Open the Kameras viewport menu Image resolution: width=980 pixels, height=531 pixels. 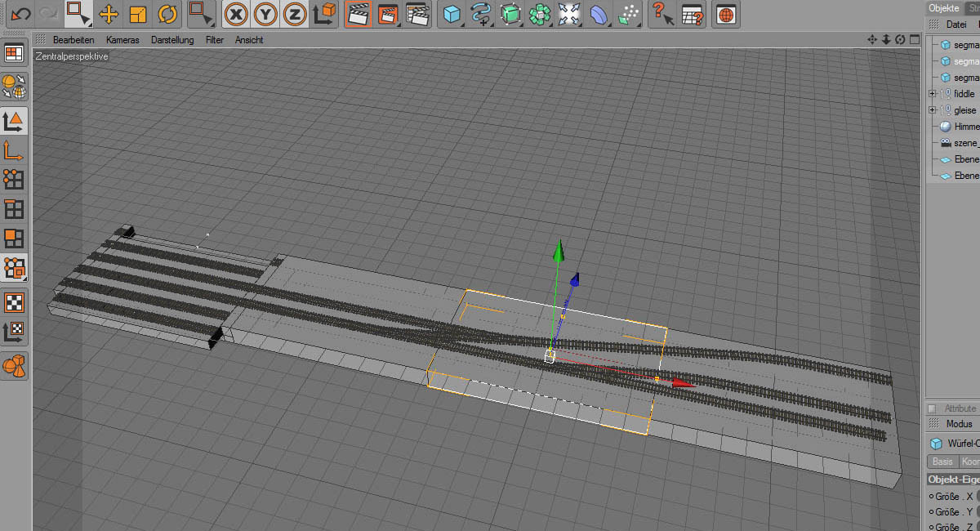(x=122, y=39)
